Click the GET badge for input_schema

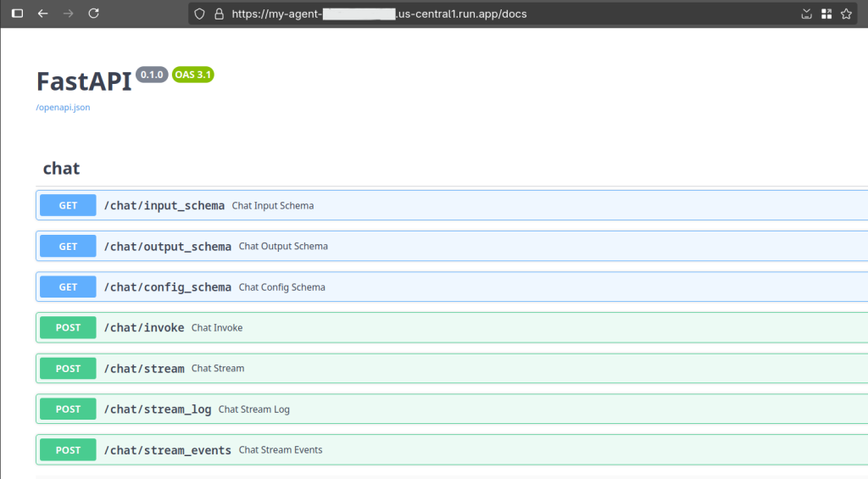click(x=68, y=205)
